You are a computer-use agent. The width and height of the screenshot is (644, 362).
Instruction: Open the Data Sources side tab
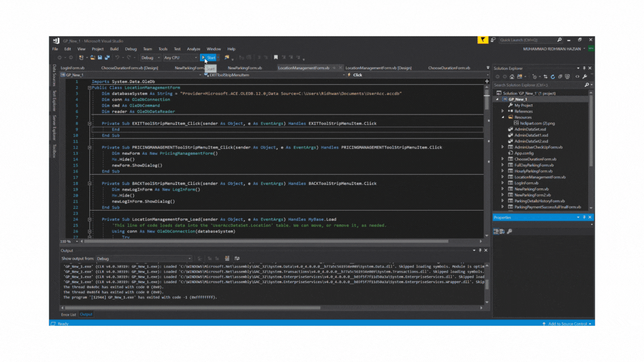[x=54, y=75]
